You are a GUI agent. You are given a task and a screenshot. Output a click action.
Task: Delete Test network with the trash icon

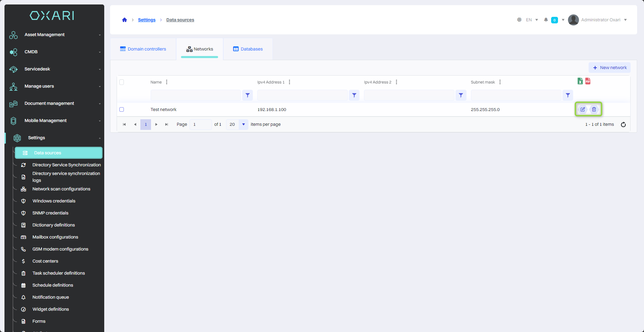594,109
